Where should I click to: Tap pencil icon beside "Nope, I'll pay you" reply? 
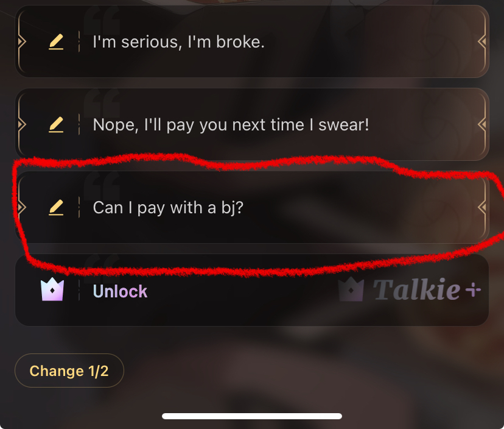[x=56, y=124]
